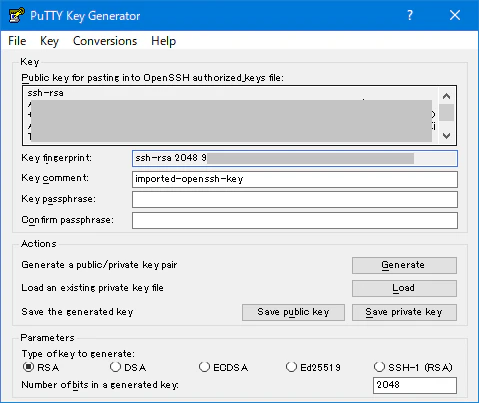
Task: Click the Generate button
Action: click(x=404, y=265)
